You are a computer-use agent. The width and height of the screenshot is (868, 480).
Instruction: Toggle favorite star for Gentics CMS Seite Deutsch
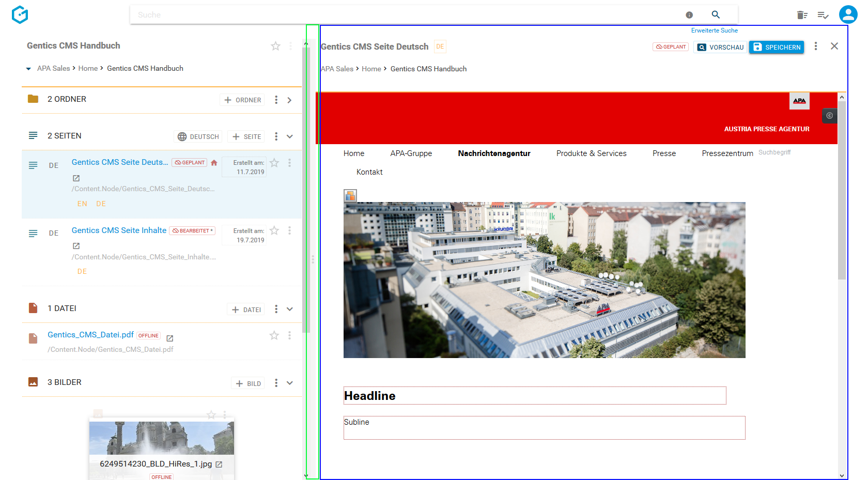tap(274, 163)
